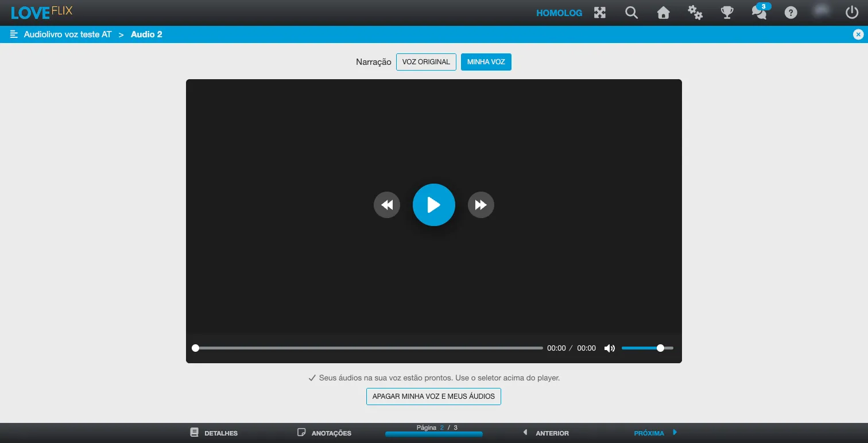Open search using the magnifying glass icon

tap(631, 12)
